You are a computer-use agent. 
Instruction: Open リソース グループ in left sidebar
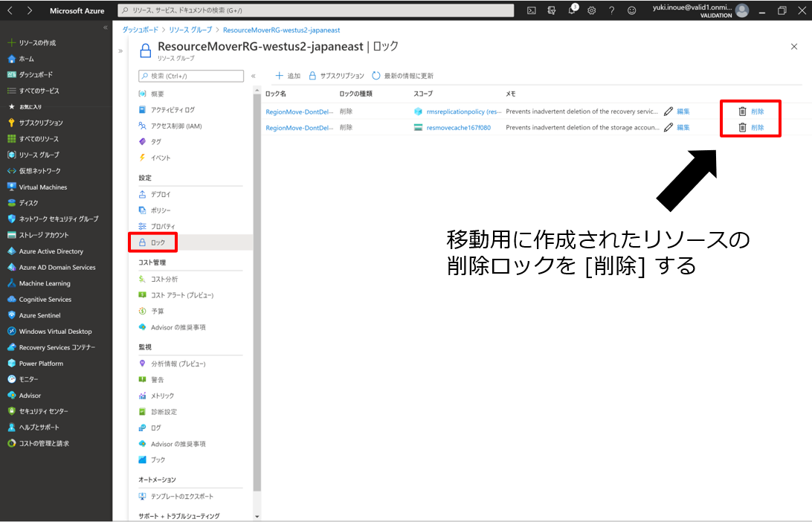pyautogui.click(x=33, y=155)
